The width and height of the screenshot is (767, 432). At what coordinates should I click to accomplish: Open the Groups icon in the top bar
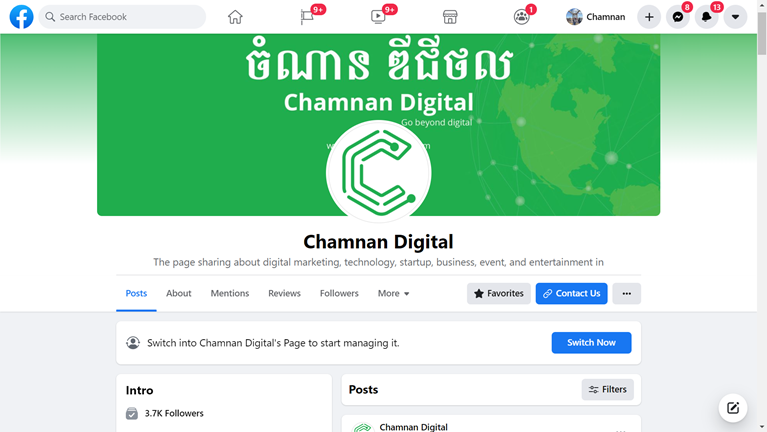521,17
